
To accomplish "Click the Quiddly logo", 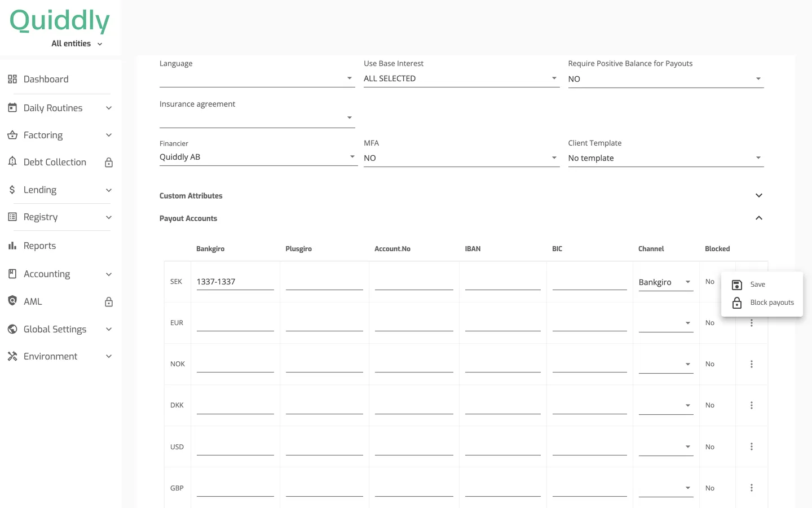I will [60, 21].
